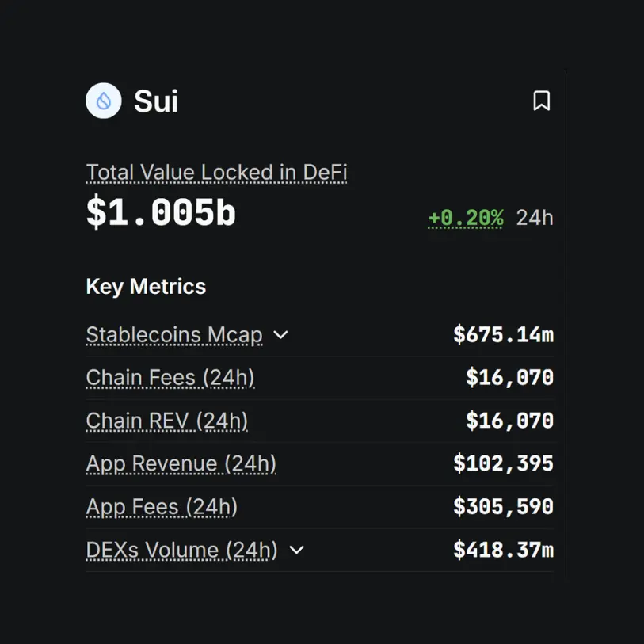The height and width of the screenshot is (644, 644).
Task: Click the 24h period label
Action: [535, 218]
